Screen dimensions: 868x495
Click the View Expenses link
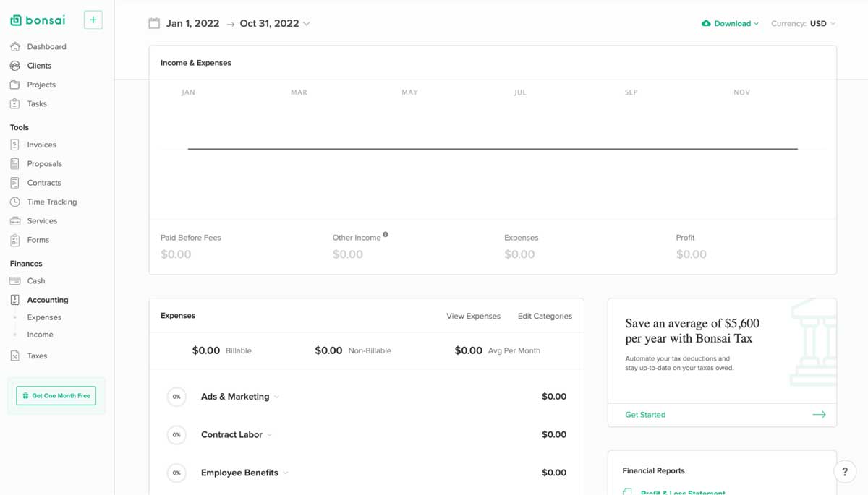(x=473, y=316)
